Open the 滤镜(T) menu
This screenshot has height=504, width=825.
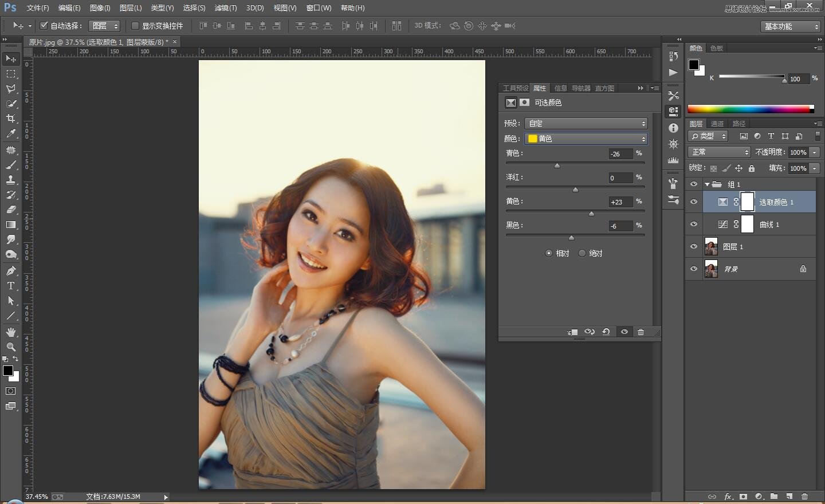pyautogui.click(x=225, y=8)
